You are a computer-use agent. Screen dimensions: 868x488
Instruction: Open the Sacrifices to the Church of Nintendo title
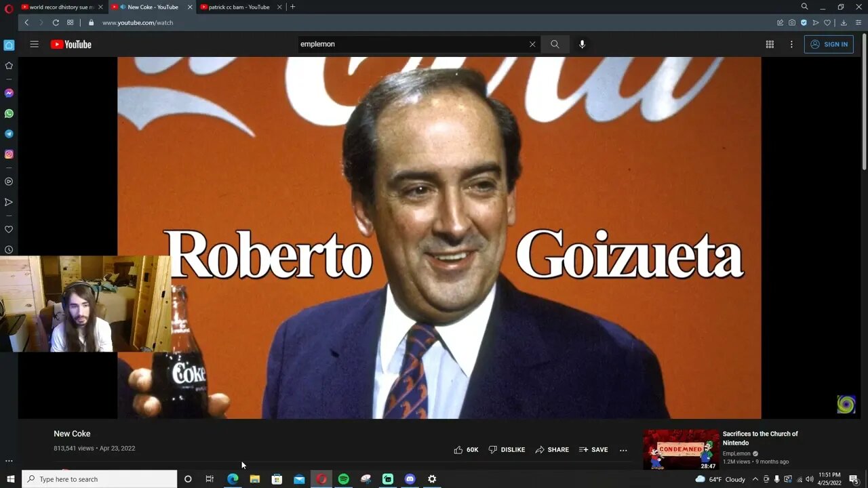(x=760, y=438)
